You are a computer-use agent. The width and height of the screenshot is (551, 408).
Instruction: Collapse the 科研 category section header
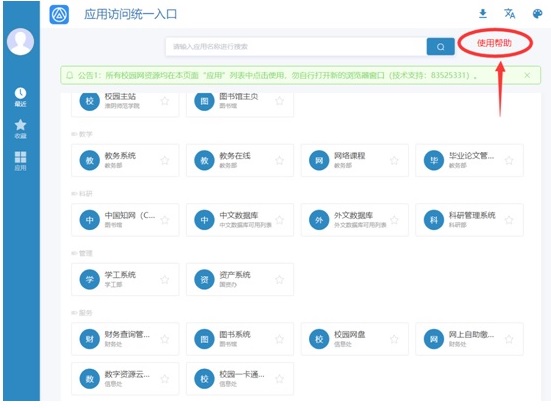coord(82,194)
